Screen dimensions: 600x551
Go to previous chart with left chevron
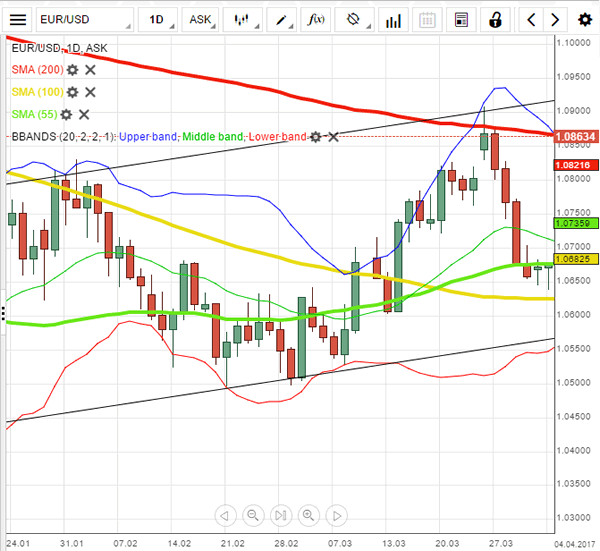pyautogui.click(x=531, y=20)
